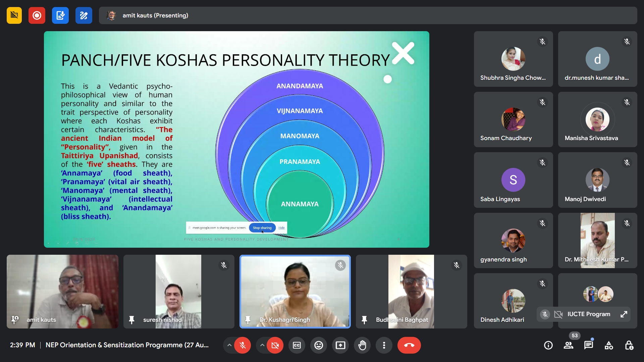Expand audio settings chevron
This screenshot has width=644, height=362.
tap(229, 345)
